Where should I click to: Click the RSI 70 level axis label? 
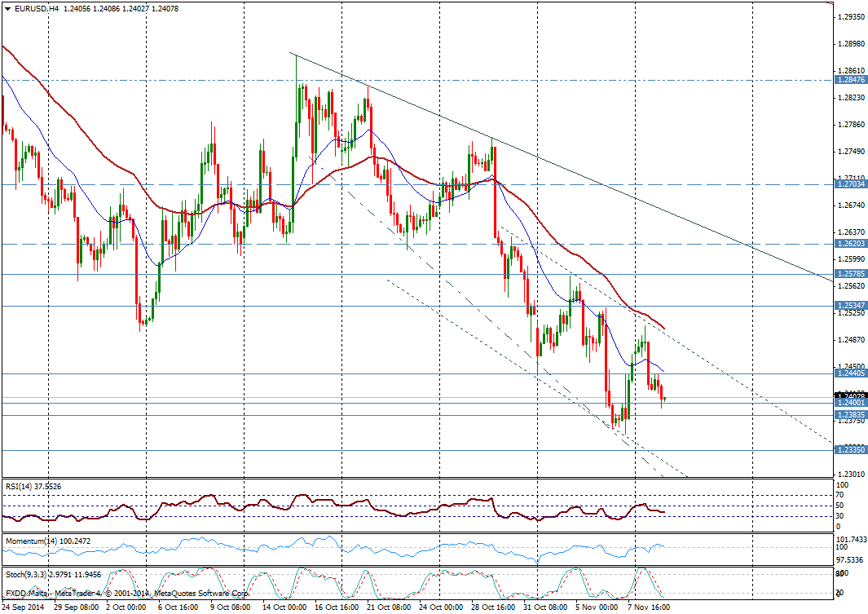pyautogui.click(x=840, y=495)
